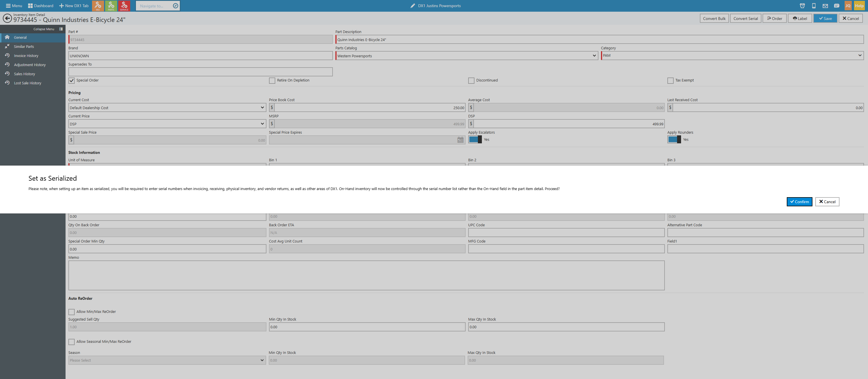Click the Help button
Screen dimensions: 868x379
[x=859, y=6]
